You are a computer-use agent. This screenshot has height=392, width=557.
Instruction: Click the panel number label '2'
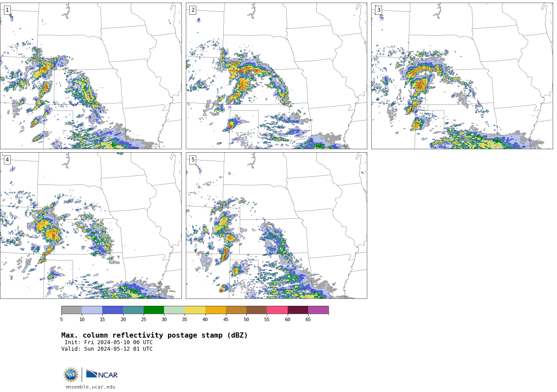pyautogui.click(x=193, y=10)
